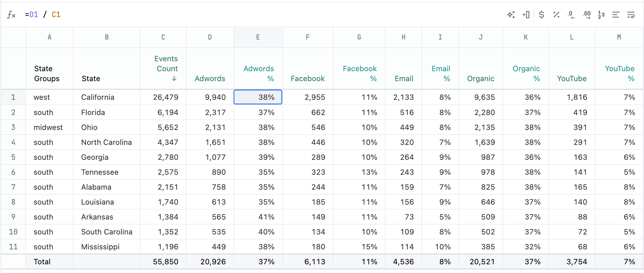Select column A letter header
The height and width of the screenshot is (273, 644).
tap(49, 37)
